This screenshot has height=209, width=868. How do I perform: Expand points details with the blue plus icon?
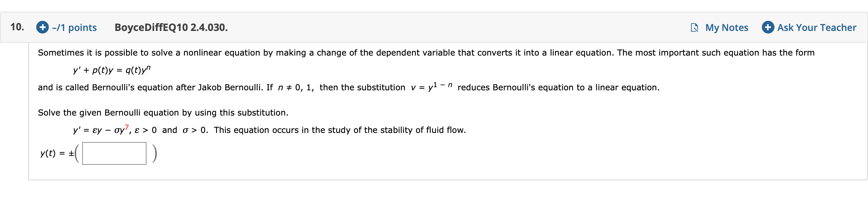pos(43,27)
